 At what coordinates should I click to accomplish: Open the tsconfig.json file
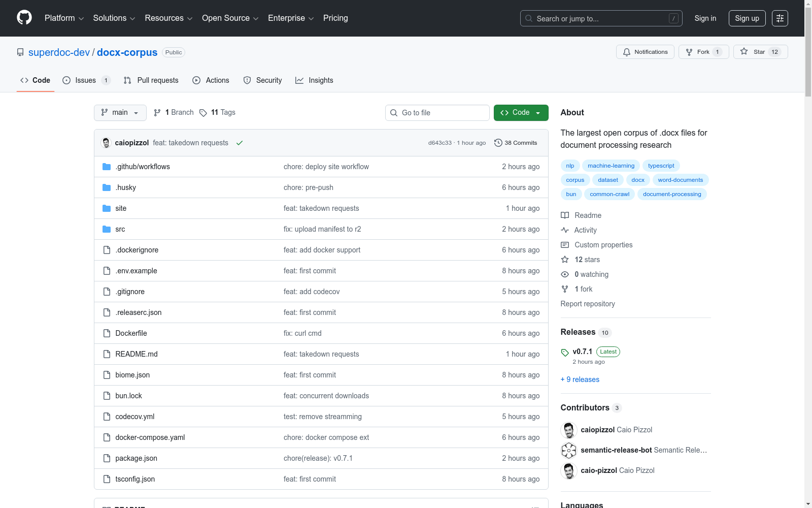135,479
